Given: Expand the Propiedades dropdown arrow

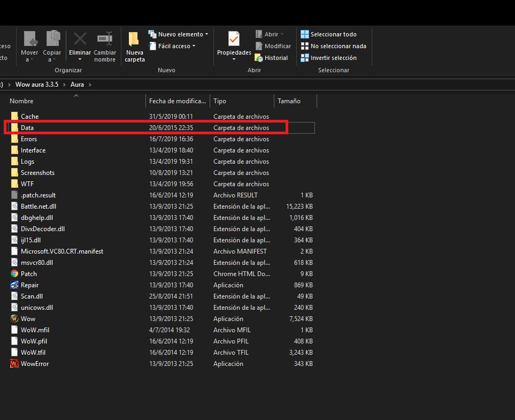Looking at the screenshot, I should [234, 59].
